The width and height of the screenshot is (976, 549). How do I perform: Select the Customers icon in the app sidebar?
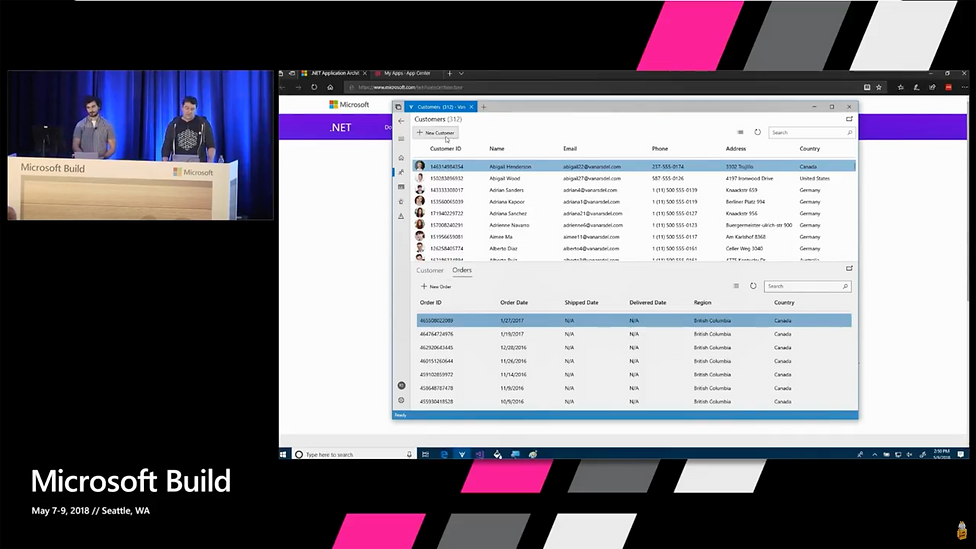(x=401, y=172)
